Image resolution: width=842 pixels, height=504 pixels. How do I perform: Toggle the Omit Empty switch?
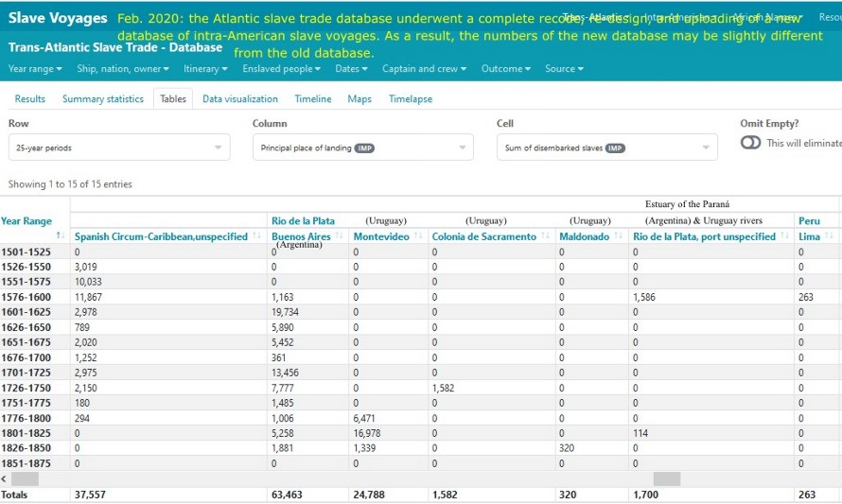[x=751, y=143]
